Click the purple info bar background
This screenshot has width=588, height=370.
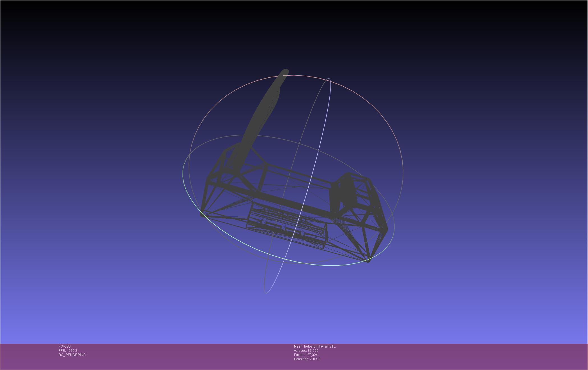449,356
